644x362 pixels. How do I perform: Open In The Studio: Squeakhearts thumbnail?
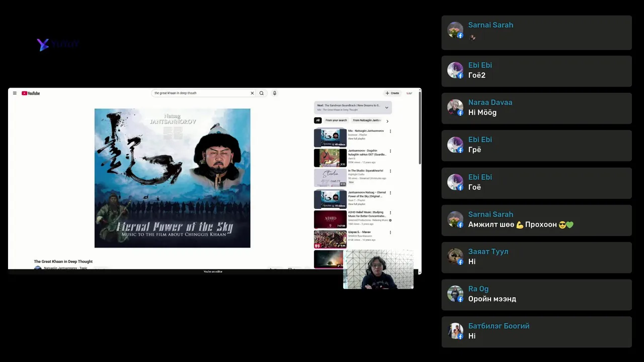click(x=330, y=178)
